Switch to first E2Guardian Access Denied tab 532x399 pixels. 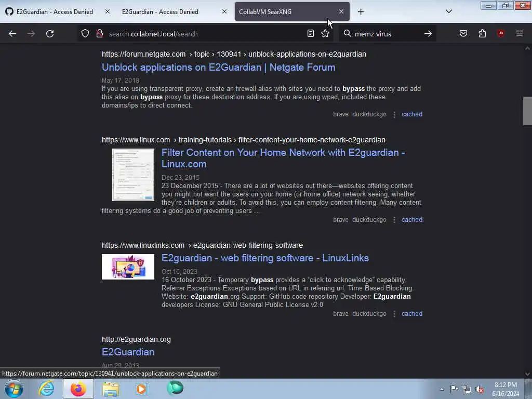tap(54, 11)
